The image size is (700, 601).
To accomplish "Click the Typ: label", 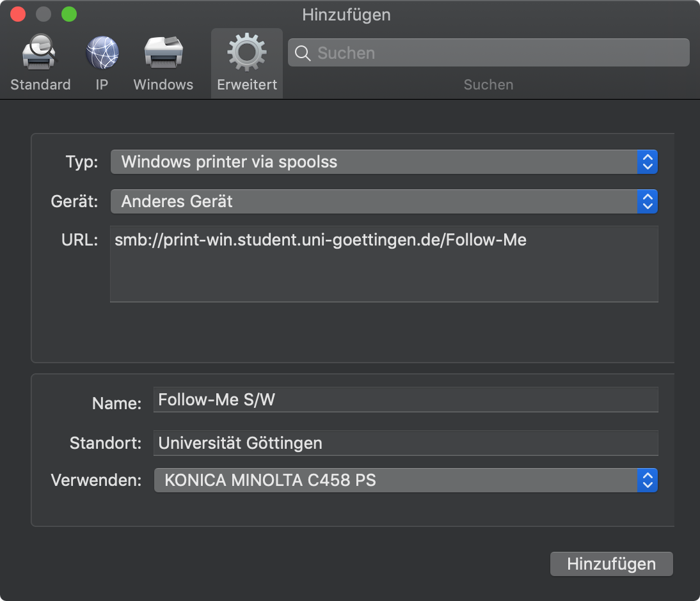I will pyautogui.click(x=82, y=162).
